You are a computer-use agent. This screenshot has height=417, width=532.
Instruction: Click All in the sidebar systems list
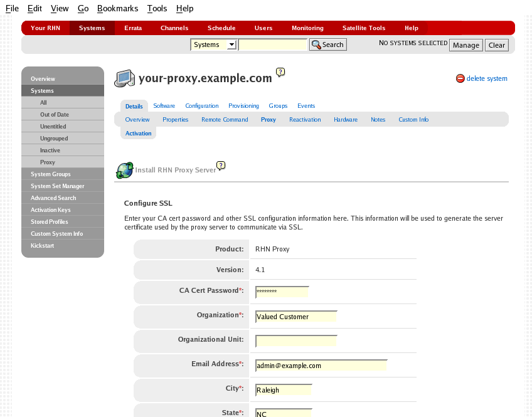tap(63, 102)
